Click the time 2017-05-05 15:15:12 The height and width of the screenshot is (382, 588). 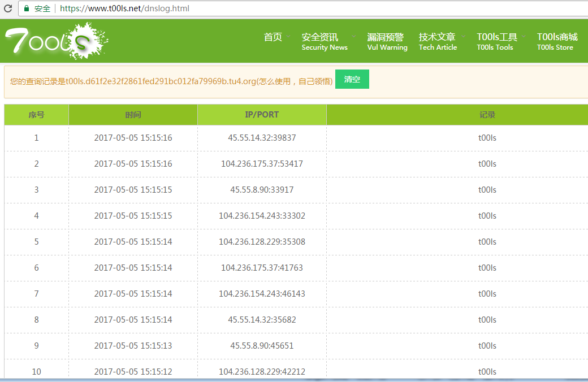coord(133,371)
